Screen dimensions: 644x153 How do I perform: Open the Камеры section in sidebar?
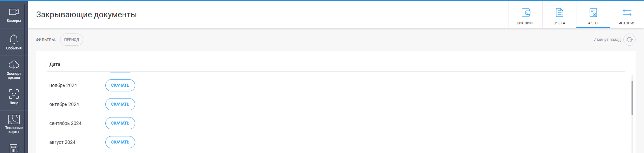pyautogui.click(x=14, y=15)
